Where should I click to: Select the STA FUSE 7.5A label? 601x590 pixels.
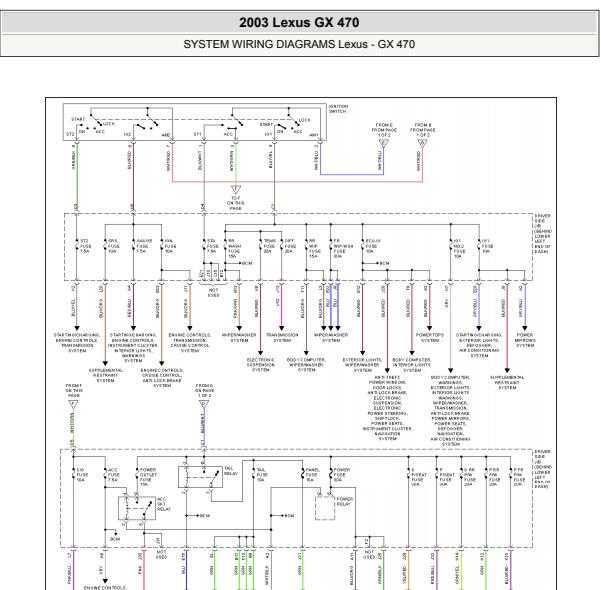(x=212, y=246)
